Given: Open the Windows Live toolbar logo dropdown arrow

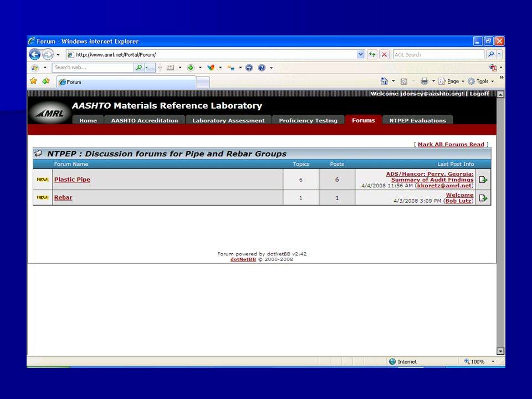Looking at the screenshot, I should click(45, 68).
